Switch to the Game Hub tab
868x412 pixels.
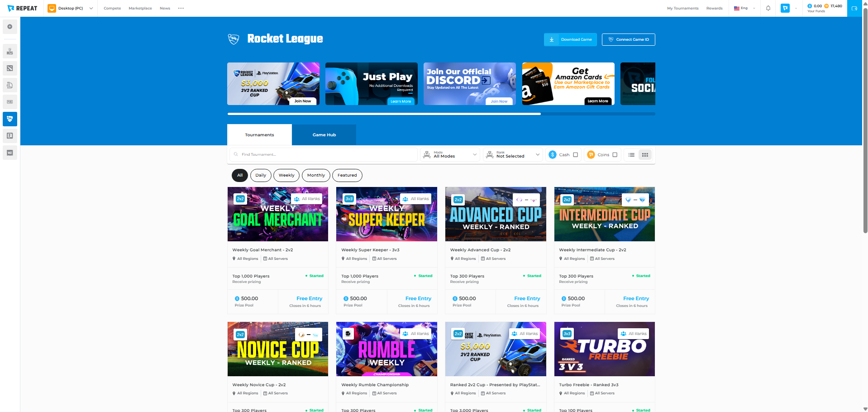click(324, 135)
